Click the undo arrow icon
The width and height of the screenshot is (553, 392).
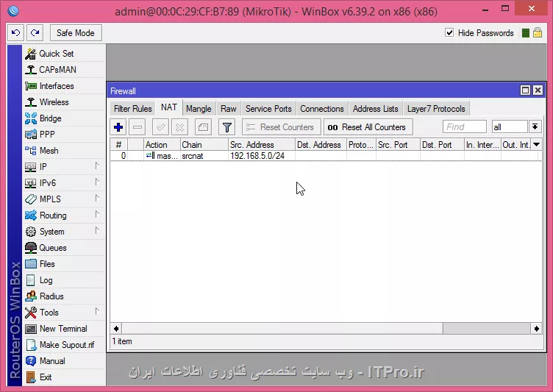(x=16, y=33)
